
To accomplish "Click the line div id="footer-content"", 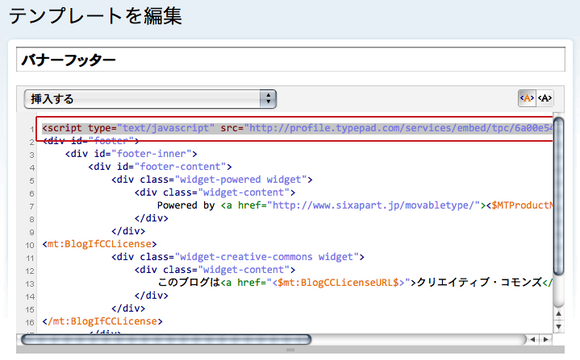I will (x=160, y=167).
